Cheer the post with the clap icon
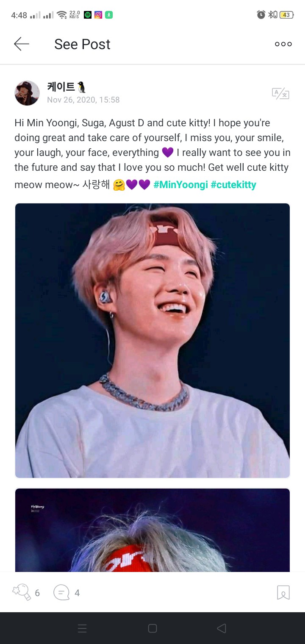The width and height of the screenshot is (305, 644). 22,592
